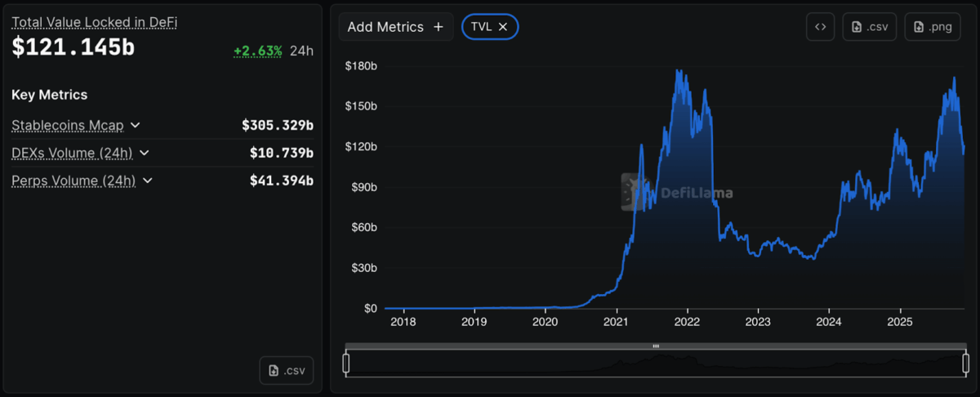
Task: Click the top grip of timeline range selector
Action: 655,346
